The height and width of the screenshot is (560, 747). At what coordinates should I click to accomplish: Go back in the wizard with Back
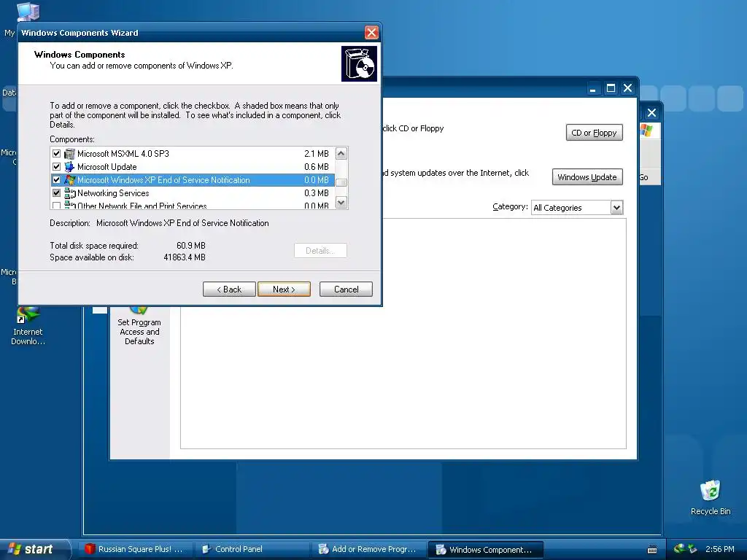tap(229, 289)
